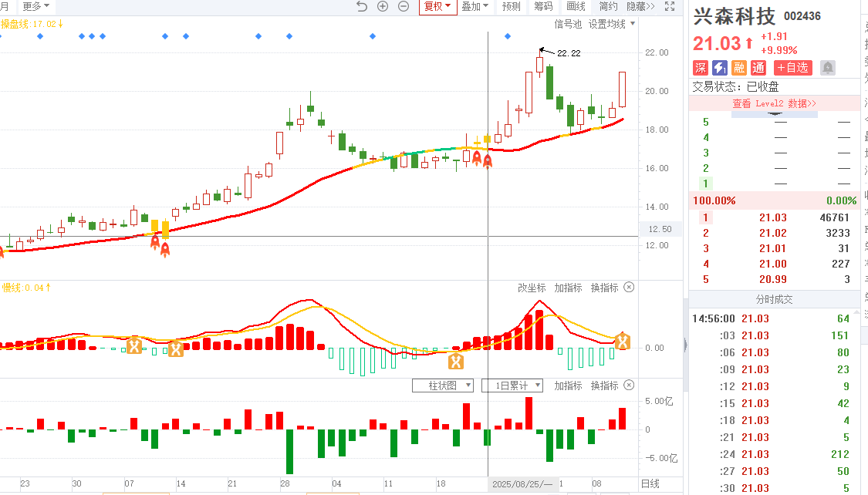868x495 pixels.
Task: Click the stock code 002436
Action: click(x=802, y=16)
